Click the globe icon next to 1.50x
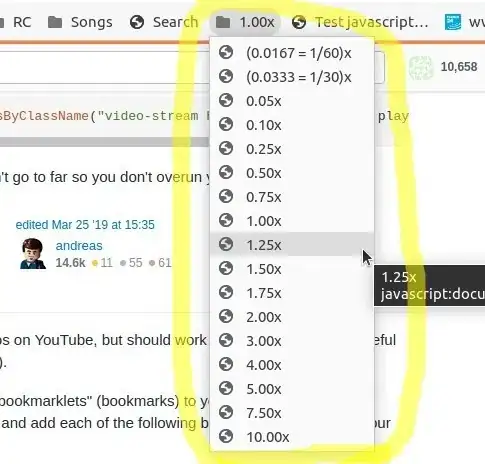Screen dimensions: 485x464 226,268
